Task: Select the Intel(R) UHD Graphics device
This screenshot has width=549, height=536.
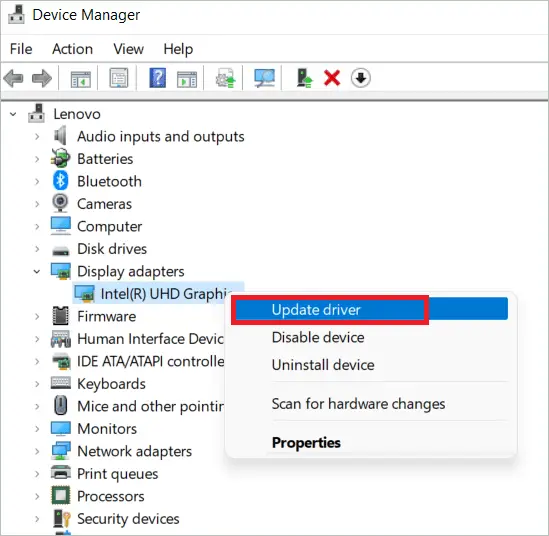Action: pyautogui.click(x=158, y=293)
